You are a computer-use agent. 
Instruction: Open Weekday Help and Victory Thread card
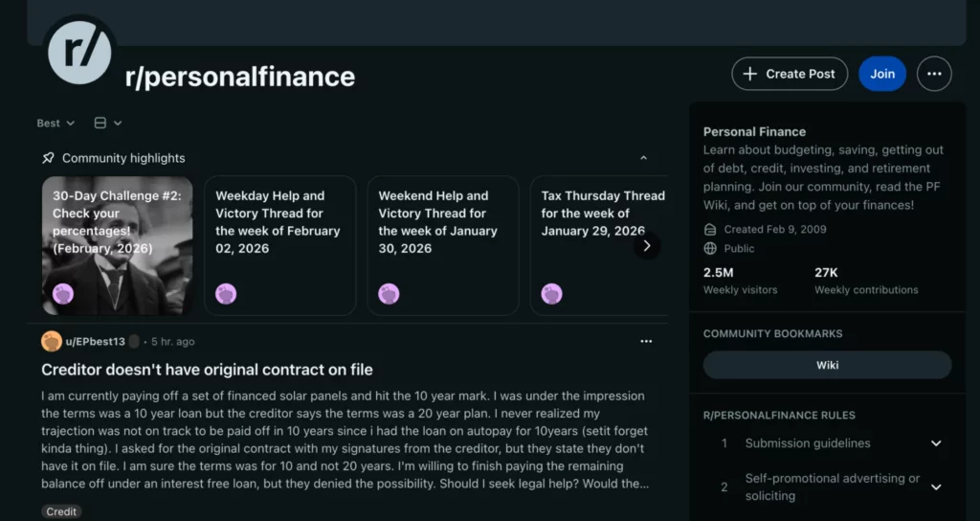[280, 245]
